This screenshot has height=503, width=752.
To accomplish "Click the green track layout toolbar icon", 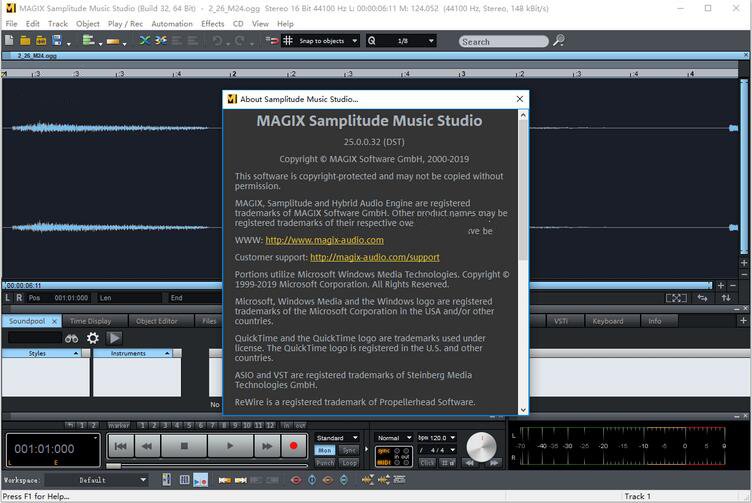I will tap(88, 41).
